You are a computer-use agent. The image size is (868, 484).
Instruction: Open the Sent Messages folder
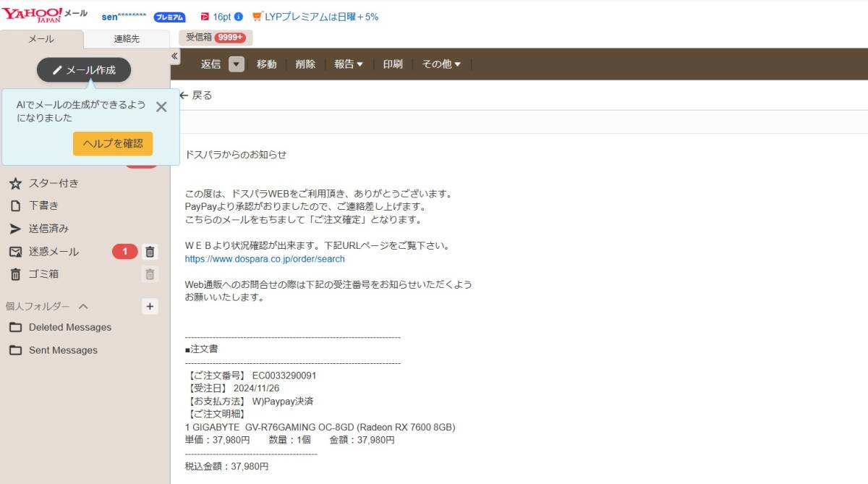[63, 350]
